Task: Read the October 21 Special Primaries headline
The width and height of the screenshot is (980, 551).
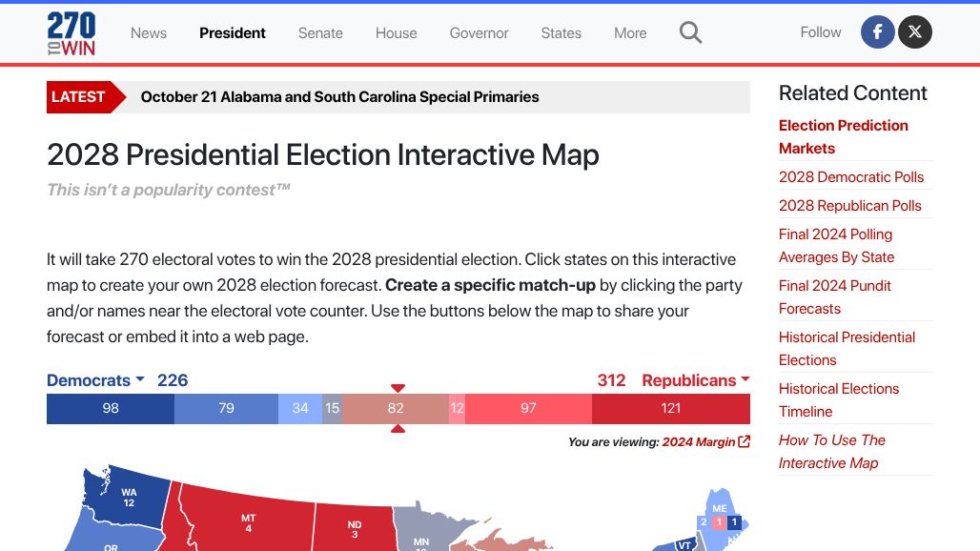Action: point(339,96)
